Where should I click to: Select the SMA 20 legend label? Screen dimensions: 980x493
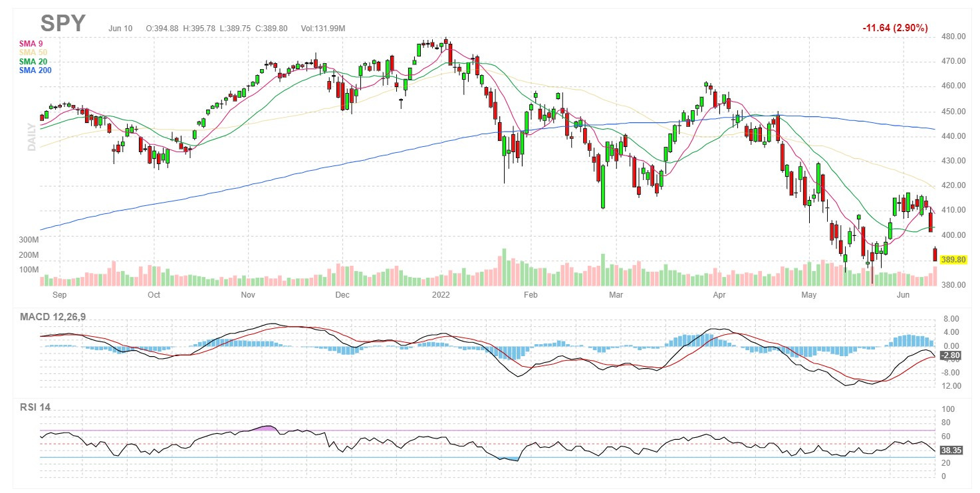point(33,61)
